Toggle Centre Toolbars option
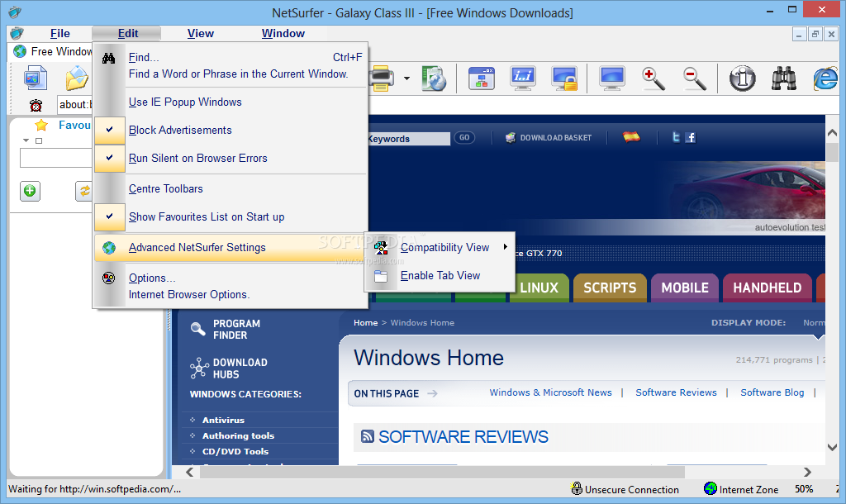 click(x=231, y=189)
